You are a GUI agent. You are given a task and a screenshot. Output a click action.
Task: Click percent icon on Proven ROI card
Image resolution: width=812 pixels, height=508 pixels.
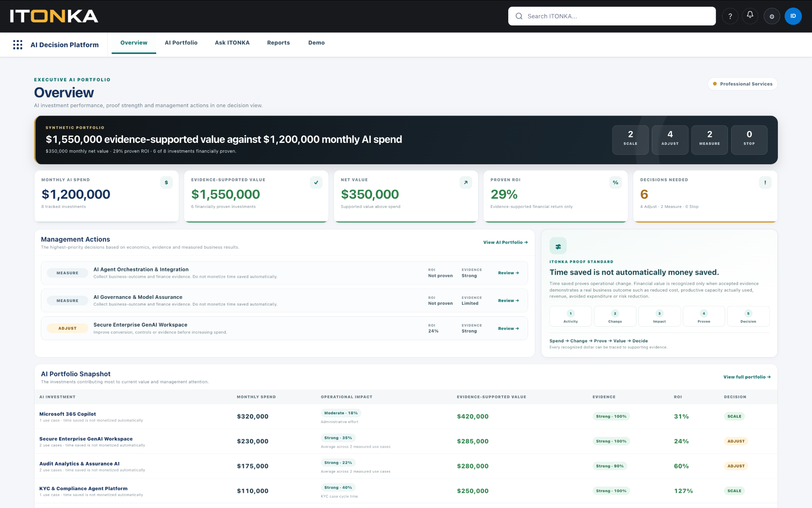click(615, 183)
